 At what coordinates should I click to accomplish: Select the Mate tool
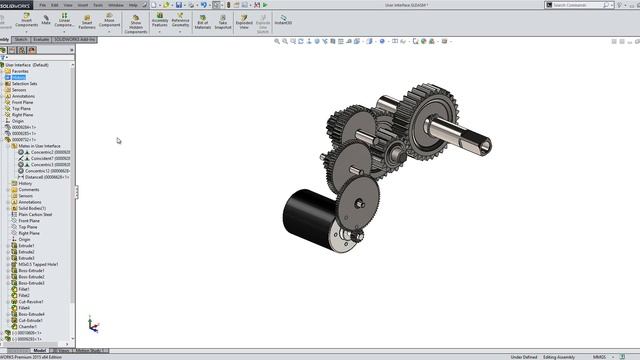46,20
